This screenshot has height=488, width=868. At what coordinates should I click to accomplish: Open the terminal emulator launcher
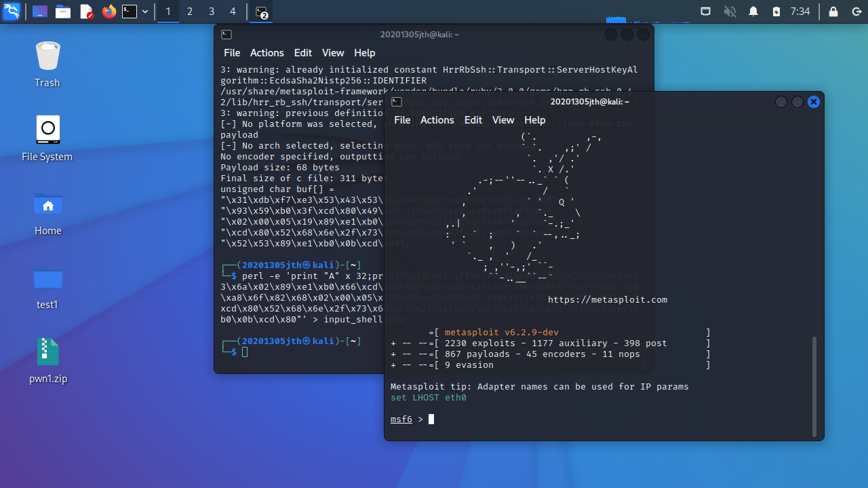coord(130,12)
